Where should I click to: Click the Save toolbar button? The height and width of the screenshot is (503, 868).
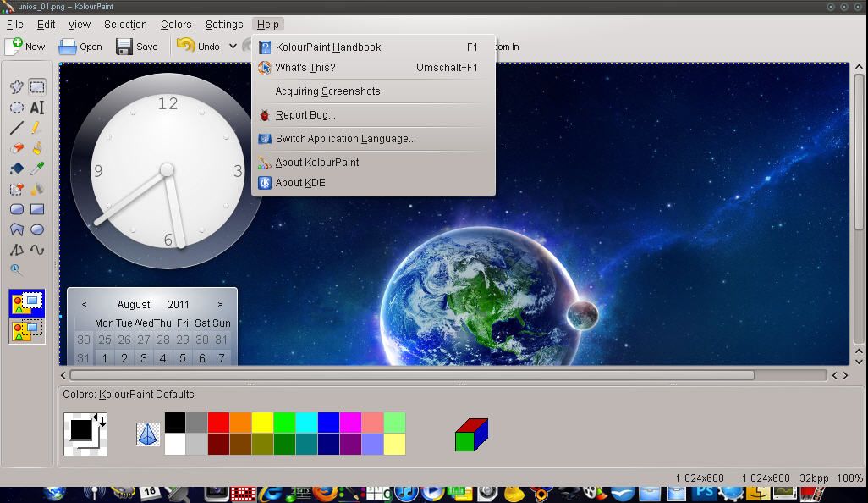click(137, 47)
